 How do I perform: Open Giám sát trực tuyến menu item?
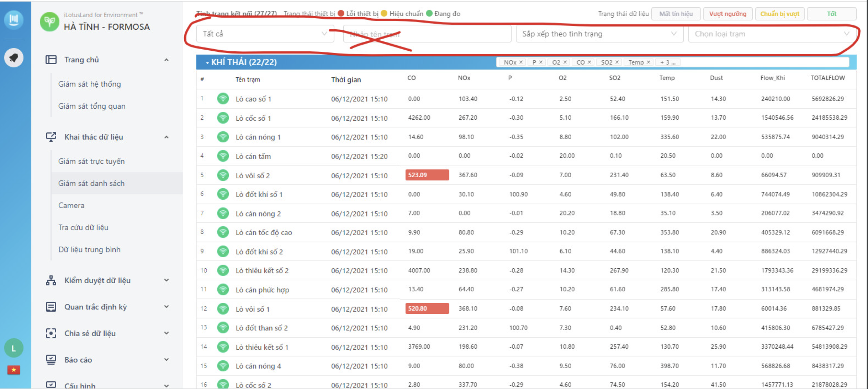click(x=91, y=161)
